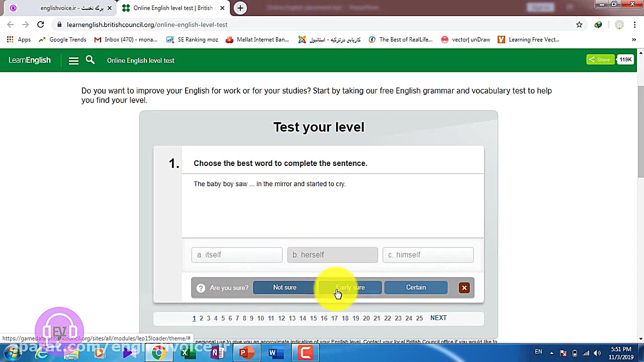Click the green Share button
The width and height of the screenshot is (644, 362).
600,60
